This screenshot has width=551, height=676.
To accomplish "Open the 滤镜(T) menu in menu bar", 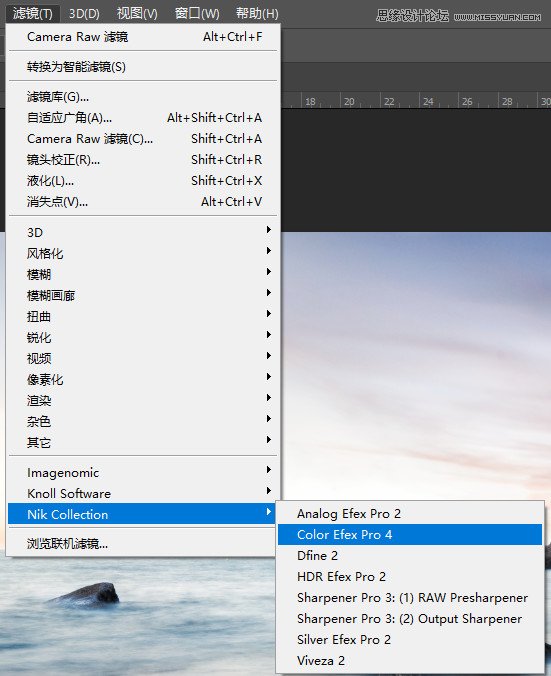I will point(33,13).
